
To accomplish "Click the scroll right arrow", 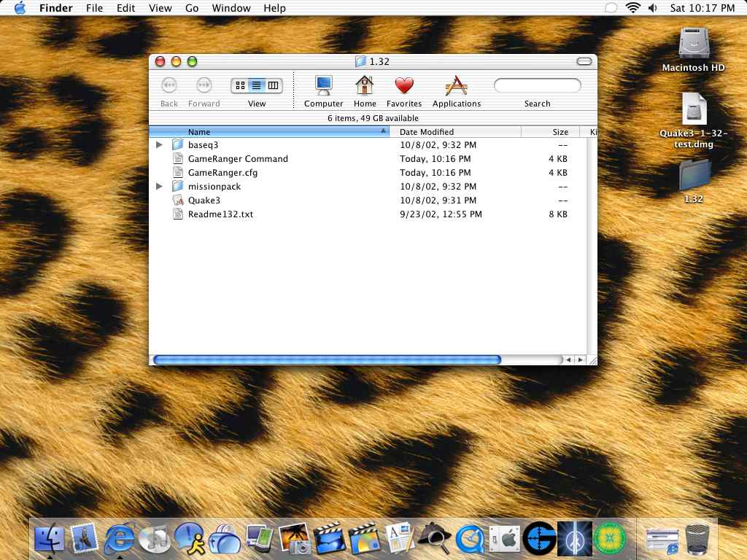I will [x=580, y=360].
